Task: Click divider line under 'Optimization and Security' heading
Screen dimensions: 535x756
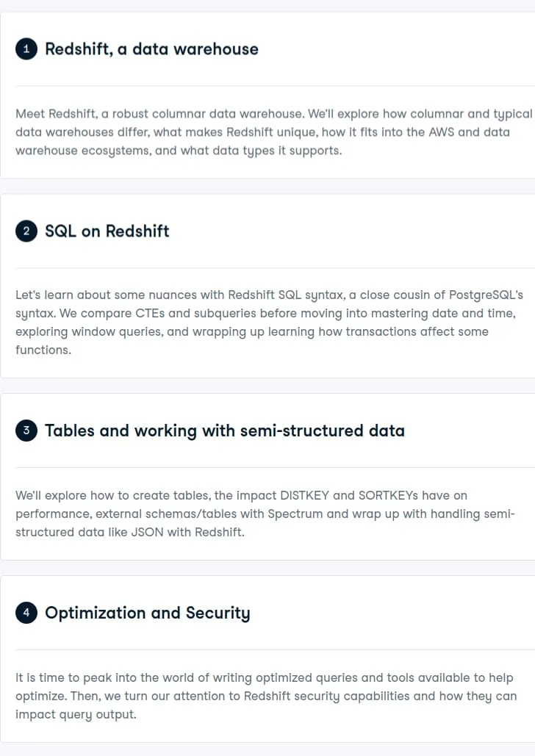Action: (x=275, y=650)
